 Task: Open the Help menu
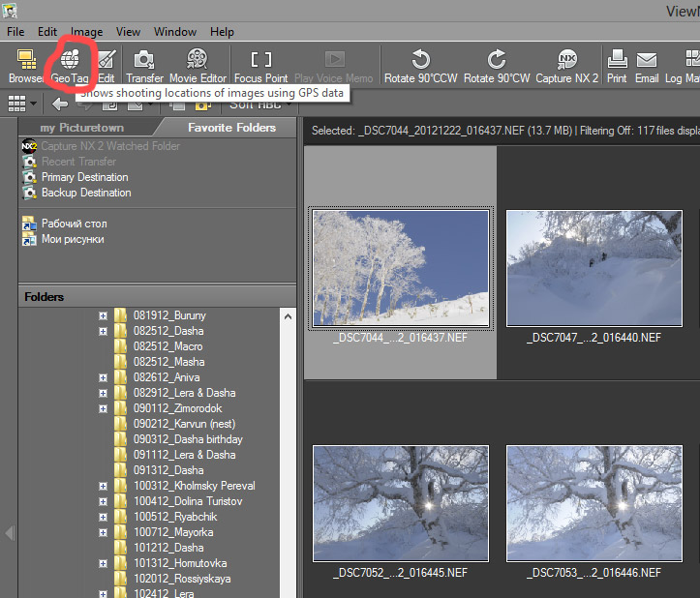coord(222,32)
